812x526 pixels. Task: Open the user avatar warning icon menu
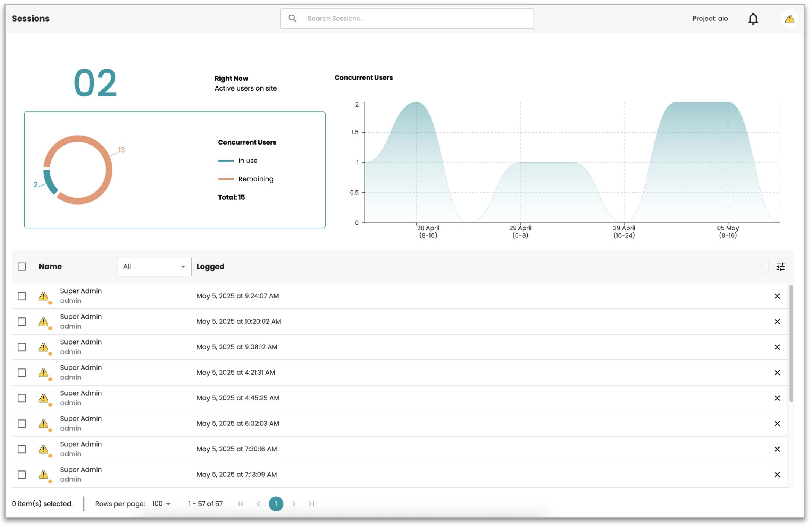point(789,19)
